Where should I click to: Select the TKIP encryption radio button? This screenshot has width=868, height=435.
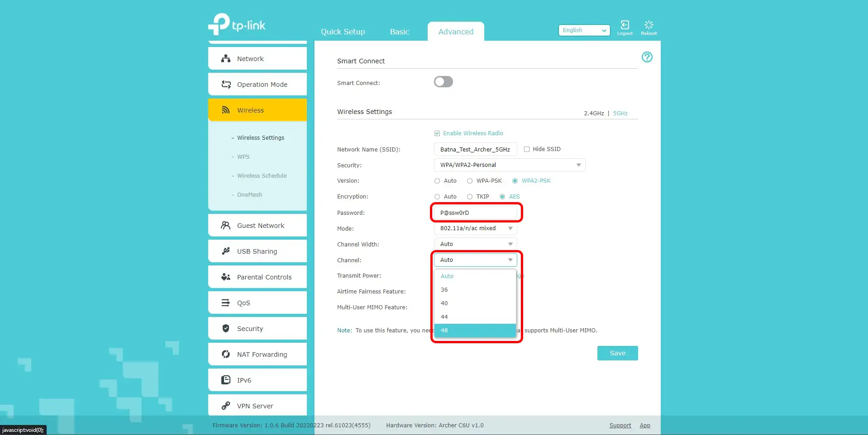point(470,197)
